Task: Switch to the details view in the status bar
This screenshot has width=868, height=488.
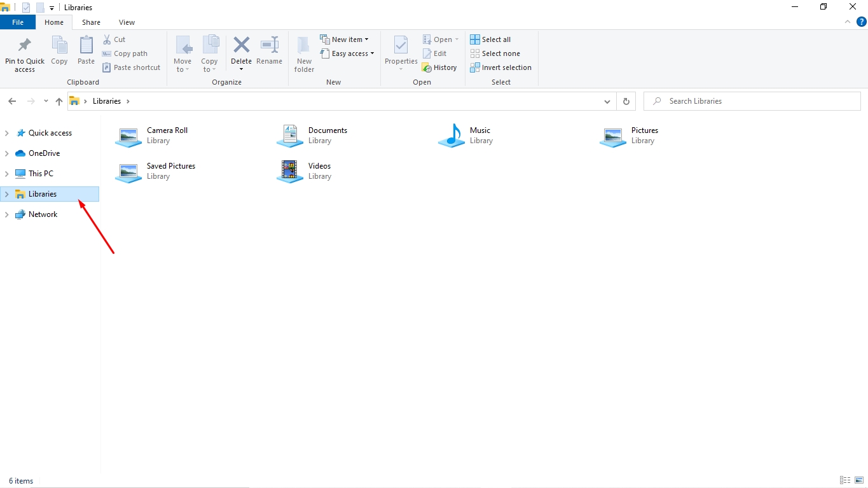Action: (x=845, y=480)
